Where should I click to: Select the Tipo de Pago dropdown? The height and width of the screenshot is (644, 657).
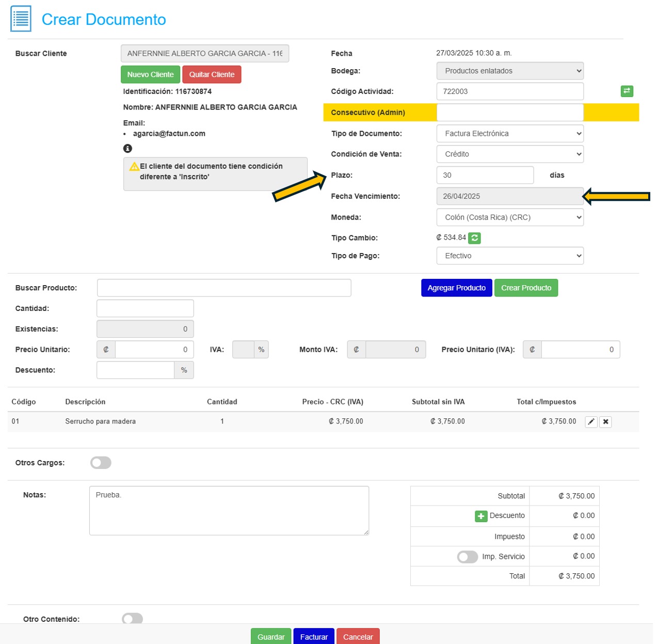click(x=510, y=256)
